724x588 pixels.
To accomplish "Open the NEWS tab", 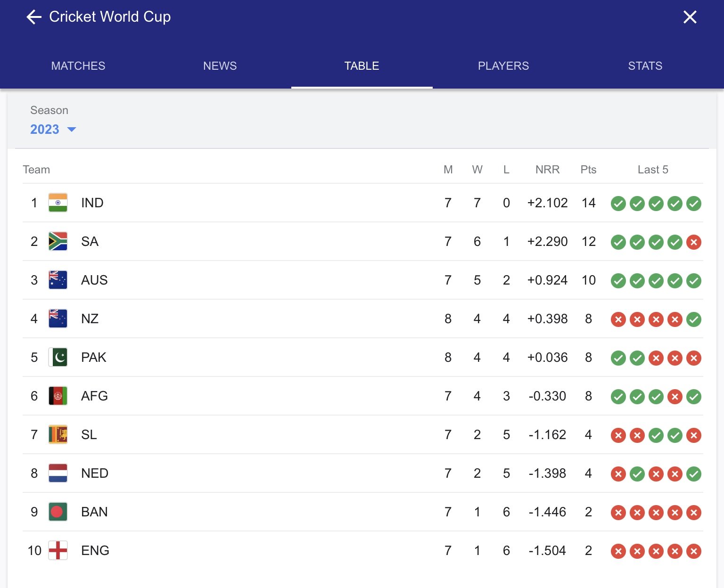I will click(220, 66).
